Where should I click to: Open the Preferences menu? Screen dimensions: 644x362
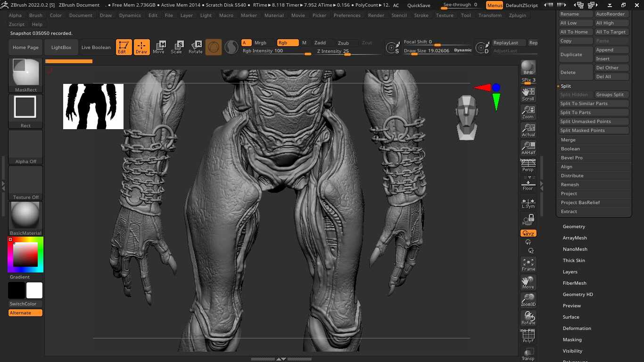coord(347,15)
